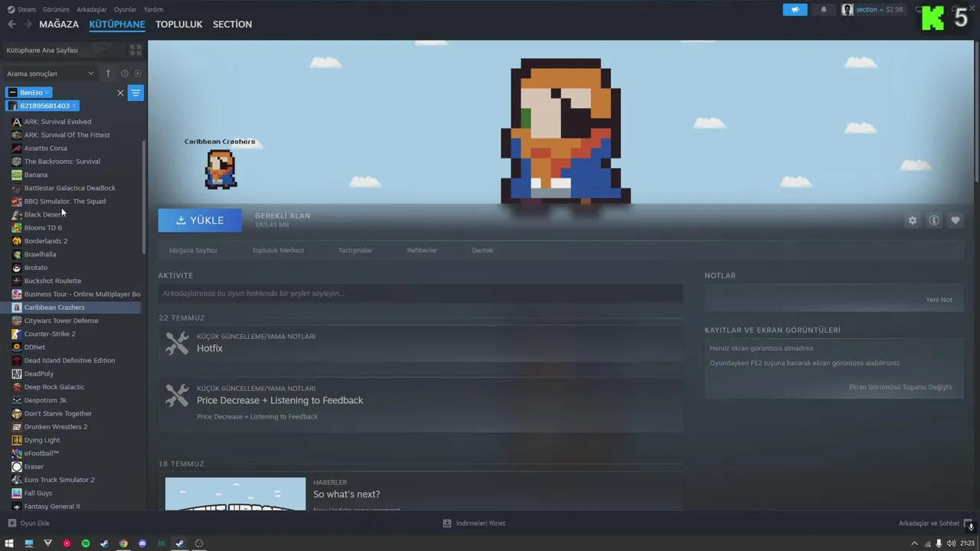Open the Yardım menu
This screenshot has height=551, width=980.
tap(153, 9)
